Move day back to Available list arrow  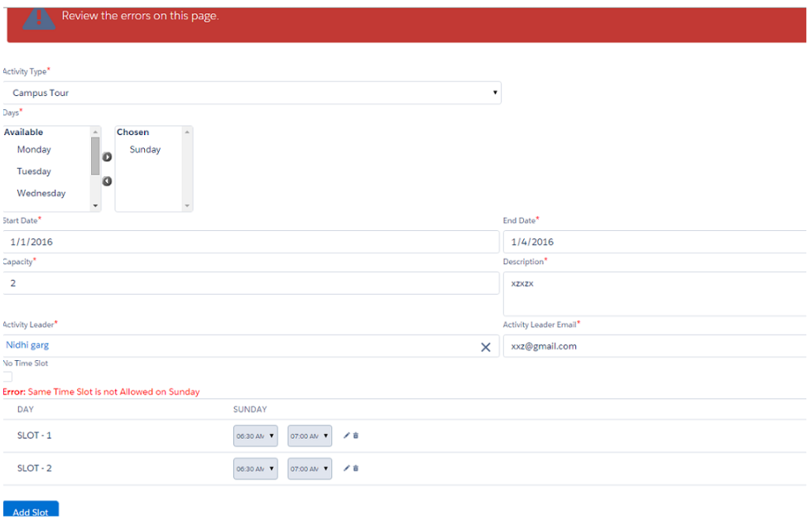pyautogui.click(x=107, y=181)
